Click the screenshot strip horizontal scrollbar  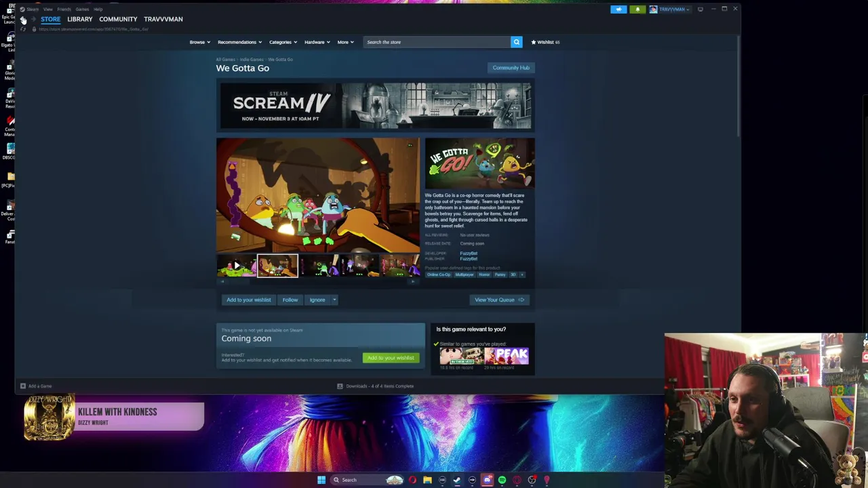317,282
